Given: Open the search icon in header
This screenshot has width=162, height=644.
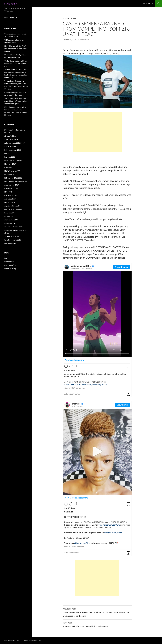Looking at the screenshot, I should coord(159,3).
